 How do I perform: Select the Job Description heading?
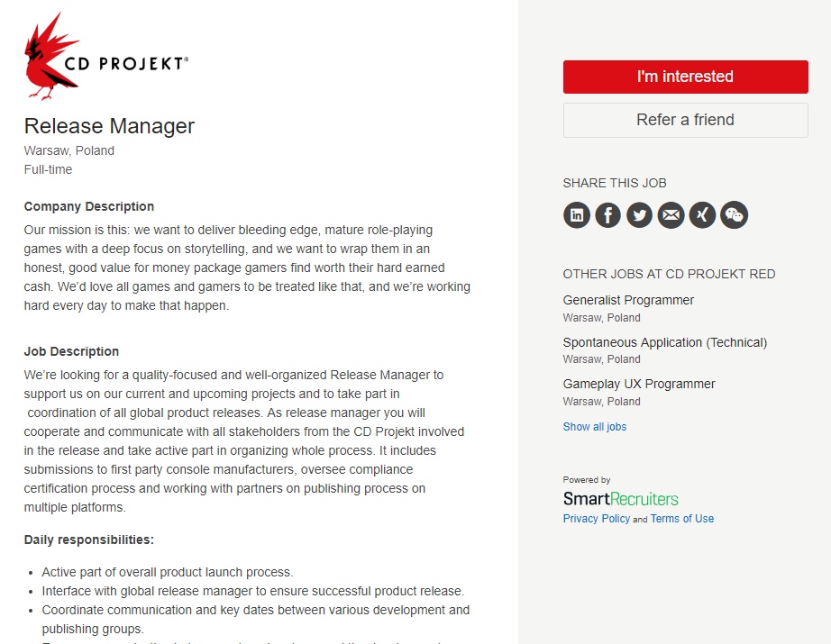pyautogui.click(x=71, y=351)
